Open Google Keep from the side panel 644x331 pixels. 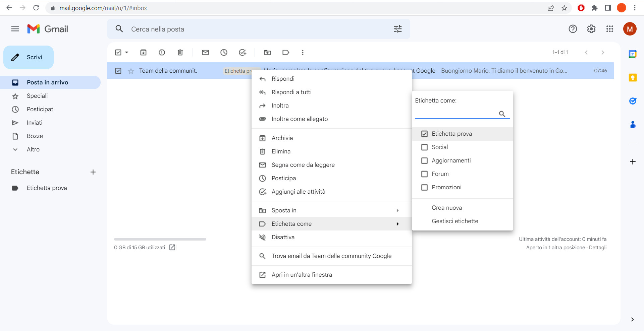coord(633,77)
